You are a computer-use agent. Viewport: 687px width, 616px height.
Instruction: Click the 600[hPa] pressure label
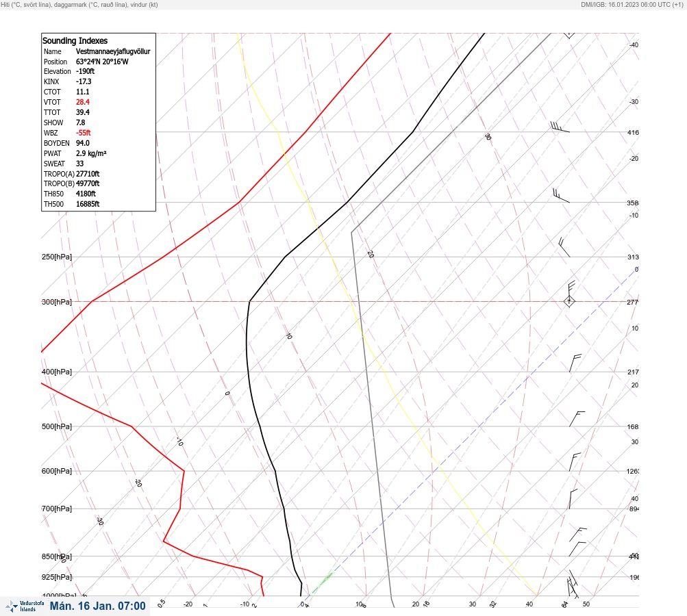[x=57, y=471]
